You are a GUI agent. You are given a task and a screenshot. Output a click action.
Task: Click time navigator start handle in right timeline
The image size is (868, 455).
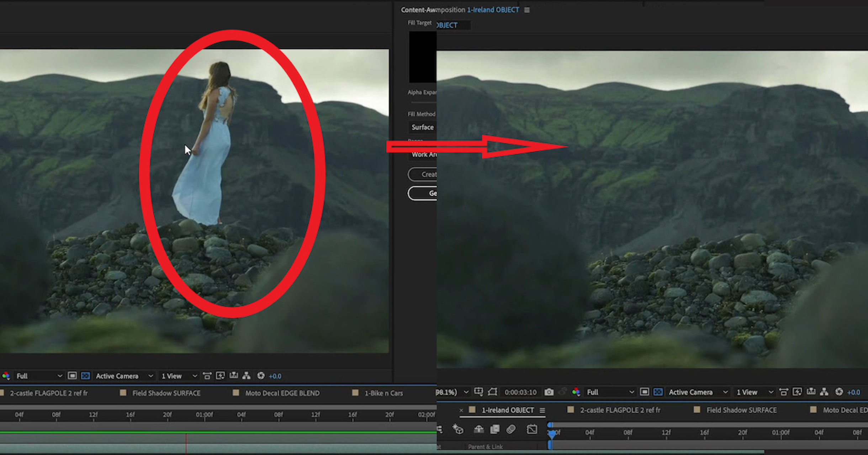[550, 425]
